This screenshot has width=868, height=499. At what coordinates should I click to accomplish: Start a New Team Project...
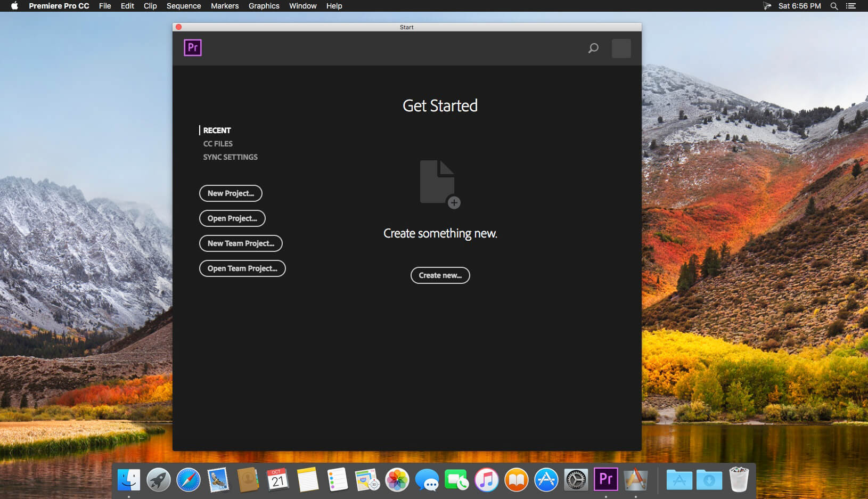point(241,243)
